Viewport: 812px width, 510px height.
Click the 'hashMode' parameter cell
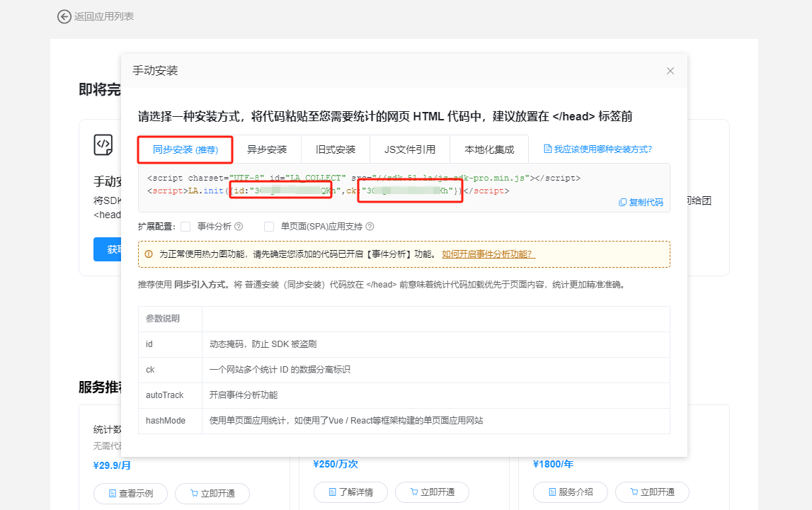[x=170, y=420]
